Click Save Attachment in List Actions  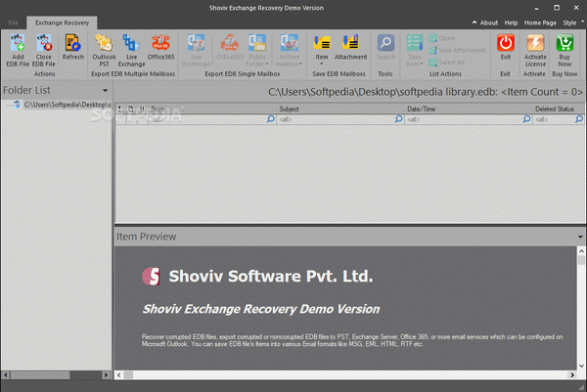457,50
